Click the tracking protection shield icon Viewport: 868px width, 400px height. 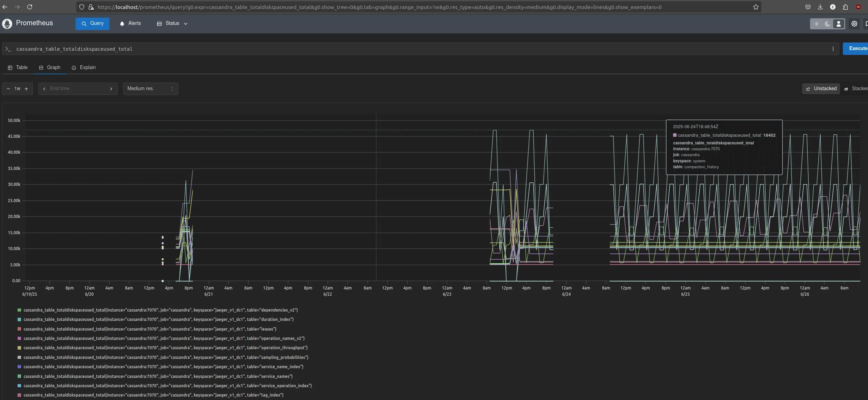click(82, 7)
